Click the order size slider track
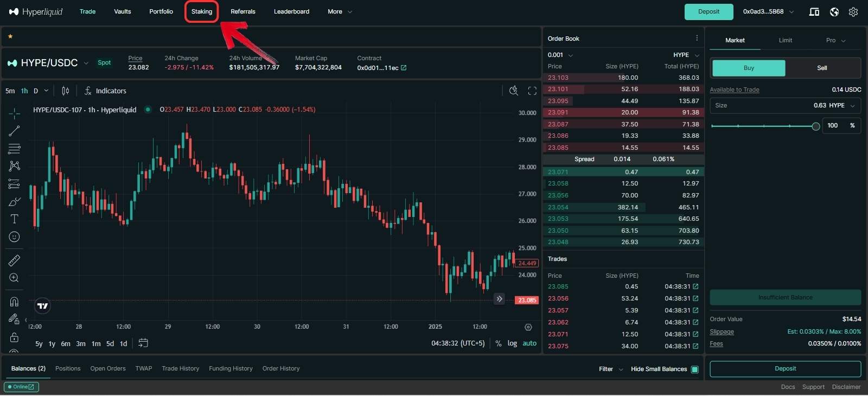The height and width of the screenshot is (396, 868). click(x=763, y=126)
